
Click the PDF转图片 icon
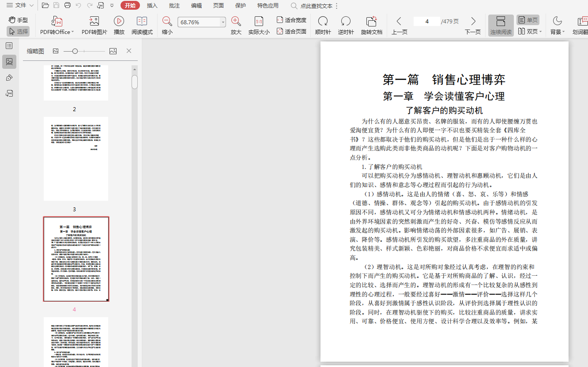tap(94, 21)
